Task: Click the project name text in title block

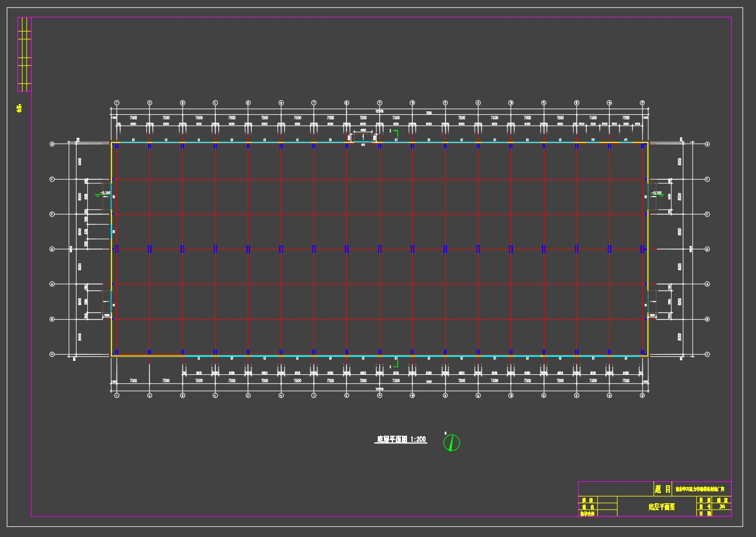Action: point(701,489)
